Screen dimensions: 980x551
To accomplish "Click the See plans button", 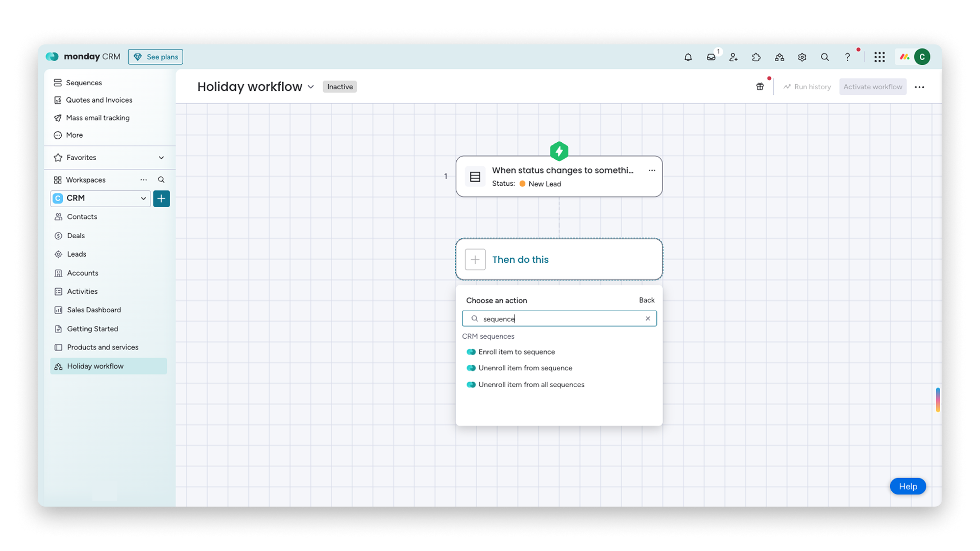I will (x=156, y=57).
